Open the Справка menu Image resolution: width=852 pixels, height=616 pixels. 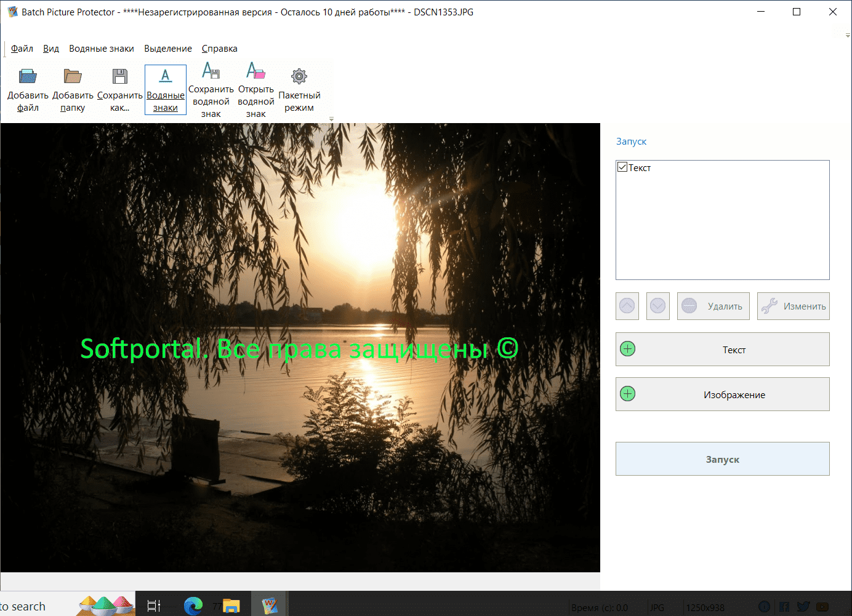(x=220, y=49)
